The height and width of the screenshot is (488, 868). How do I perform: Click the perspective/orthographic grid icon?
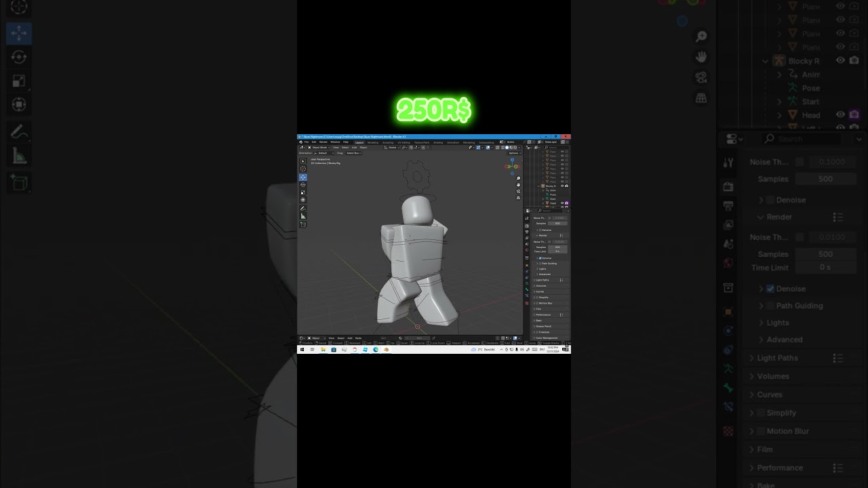point(518,198)
